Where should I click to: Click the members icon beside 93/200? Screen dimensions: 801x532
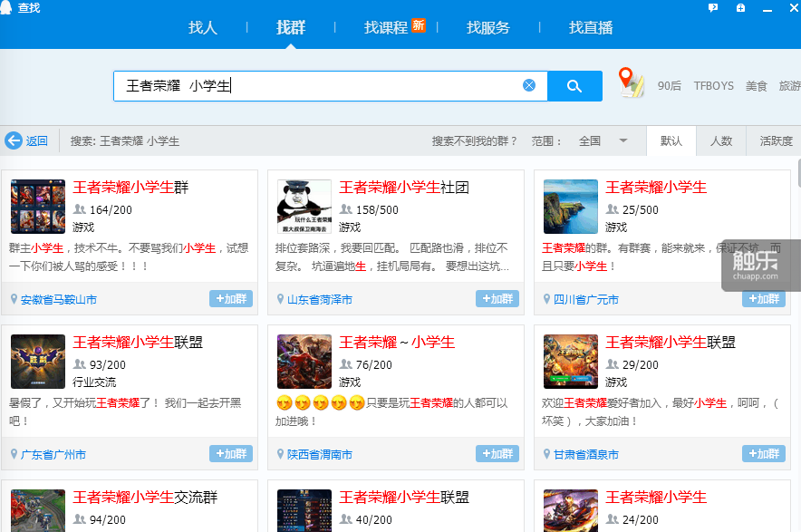(80, 363)
